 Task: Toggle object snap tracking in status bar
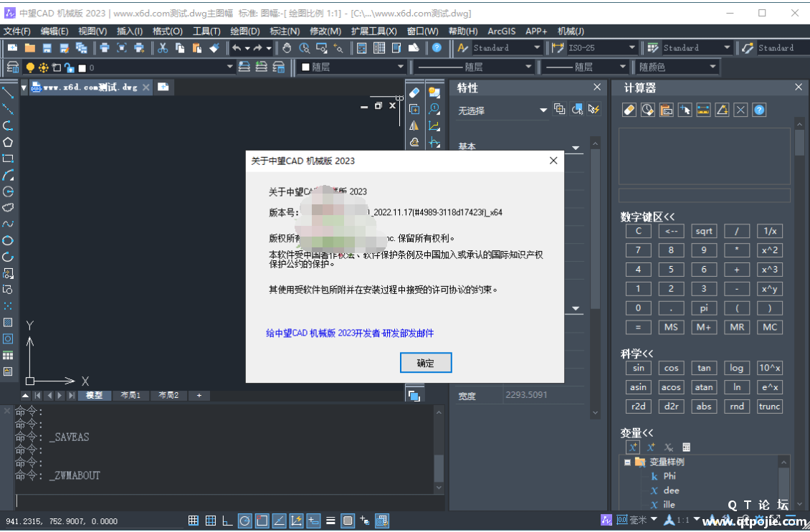point(279,521)
